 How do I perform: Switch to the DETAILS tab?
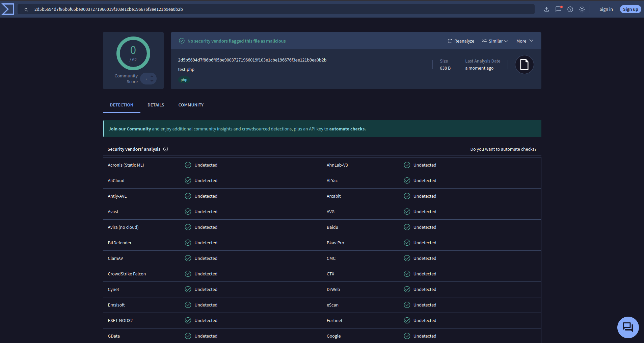[156, 105]
